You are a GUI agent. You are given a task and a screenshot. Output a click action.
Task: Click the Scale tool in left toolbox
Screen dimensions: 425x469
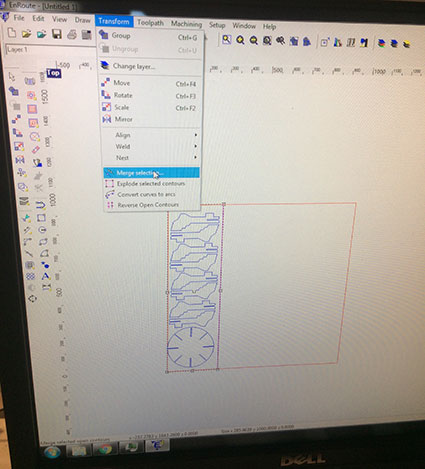(19, 146)
